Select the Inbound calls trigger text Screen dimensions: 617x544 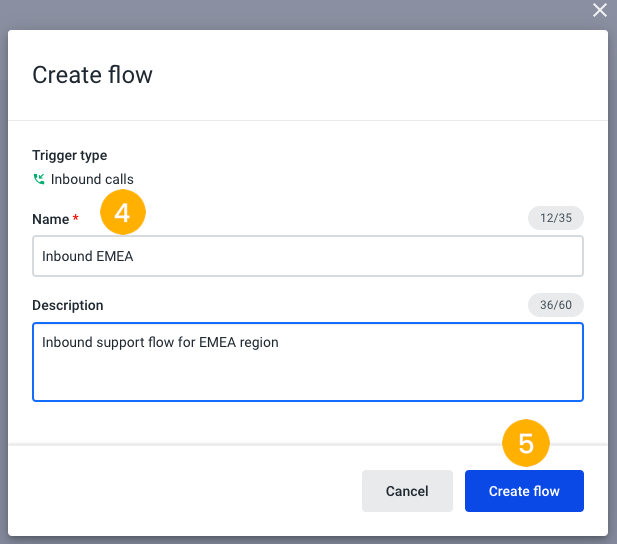(x=92, y=180)
